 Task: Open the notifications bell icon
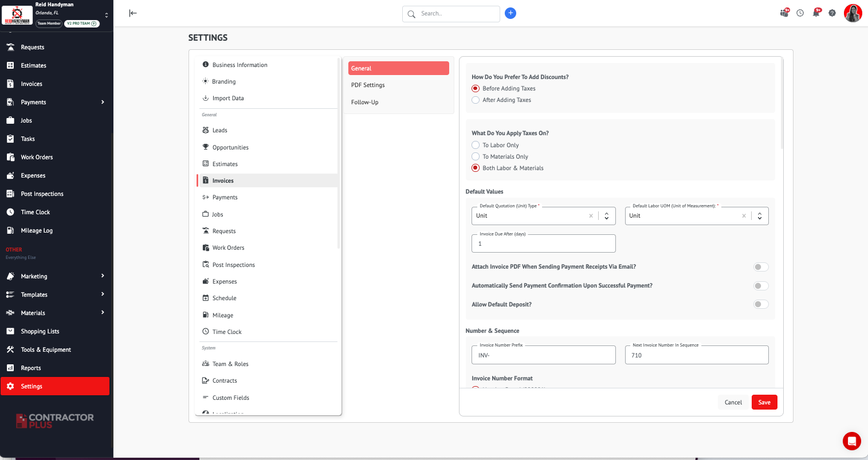click(816, 13)
